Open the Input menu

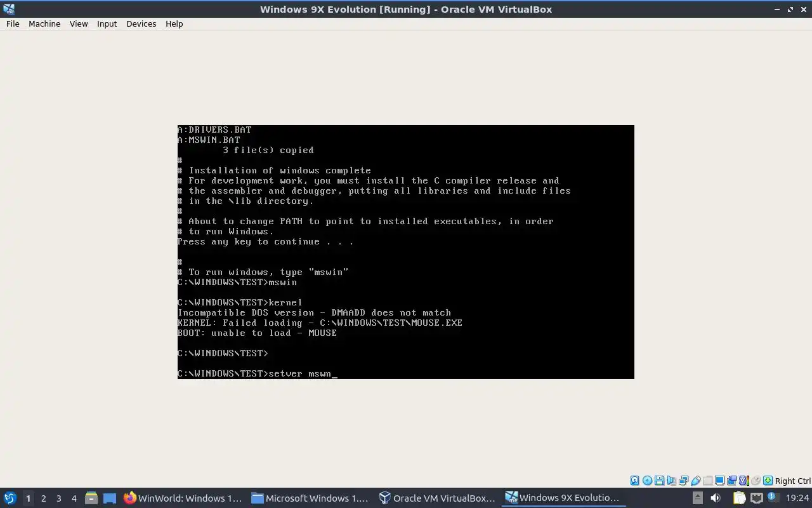pos(107,23)
